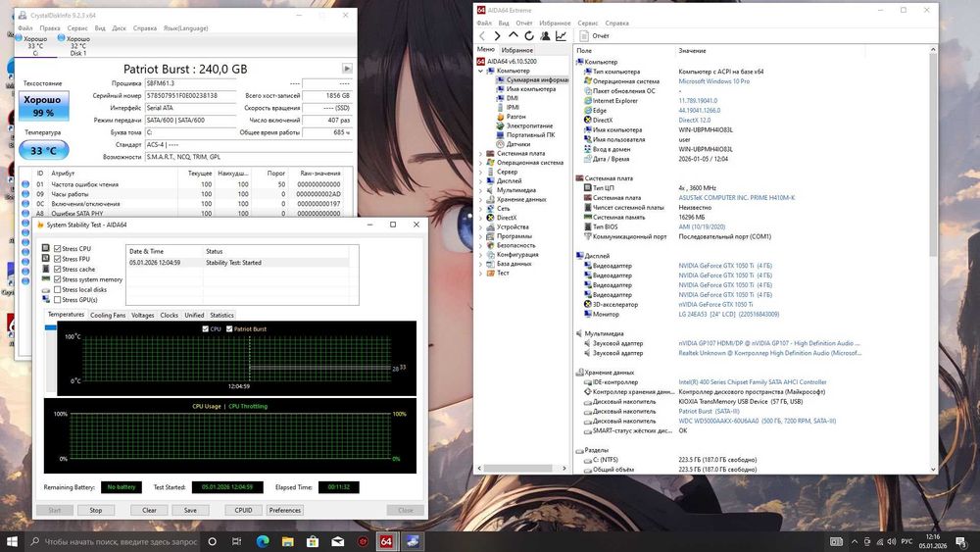Image resolution: width=980 pixels, height=552 pixels.
Task: Click the Preferences button
Action: click(285, 510)
